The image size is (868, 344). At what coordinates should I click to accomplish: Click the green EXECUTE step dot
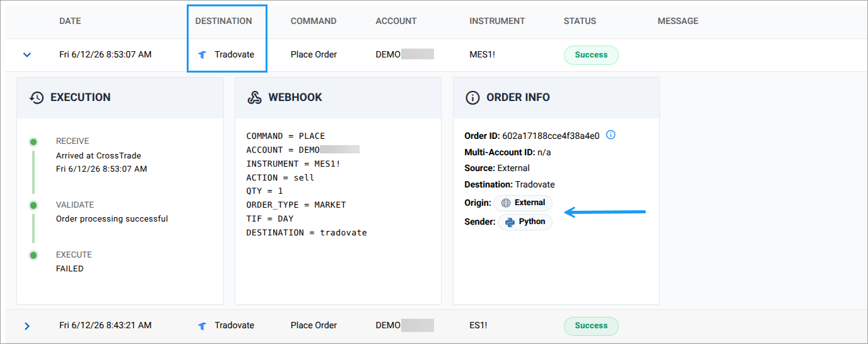point(33,255)
